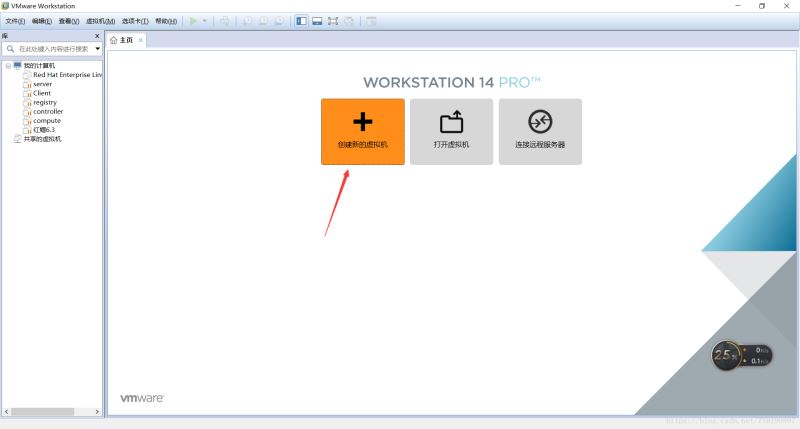Screen dimensions: 800x429
Task: Toggle the library sidebar view icon
Action: (302, 21)
